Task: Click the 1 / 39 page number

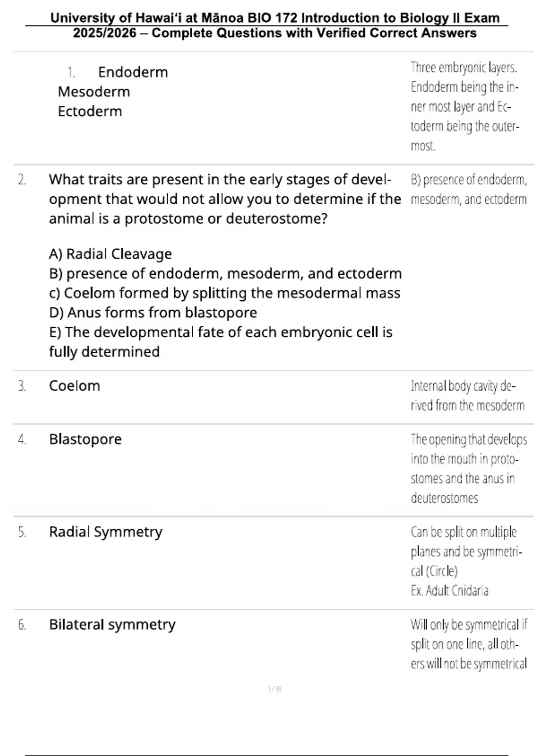Action: (x=275, y=689)
